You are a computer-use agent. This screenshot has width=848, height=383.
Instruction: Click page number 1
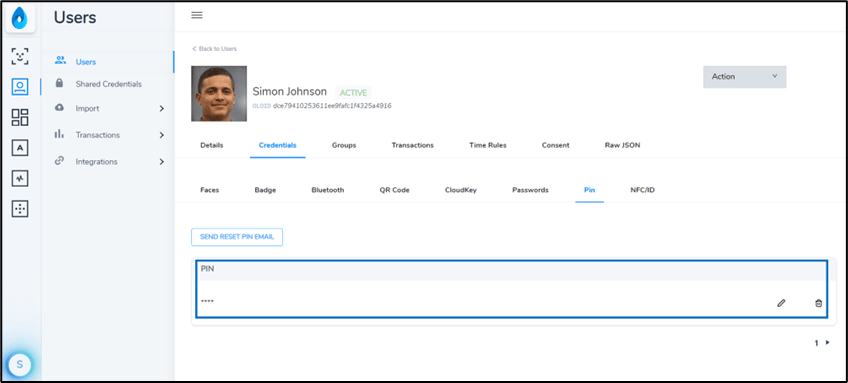[817, 342]
